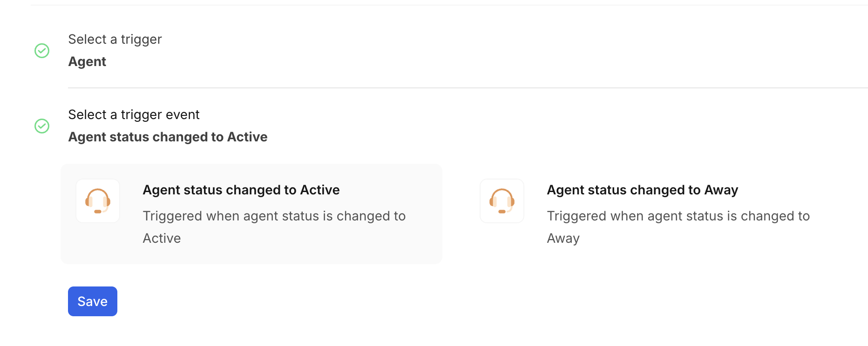This screenshot has width=868, height=346.
Task: Click the divider line below the Agent trigger
Action: [x=466, y=88]
